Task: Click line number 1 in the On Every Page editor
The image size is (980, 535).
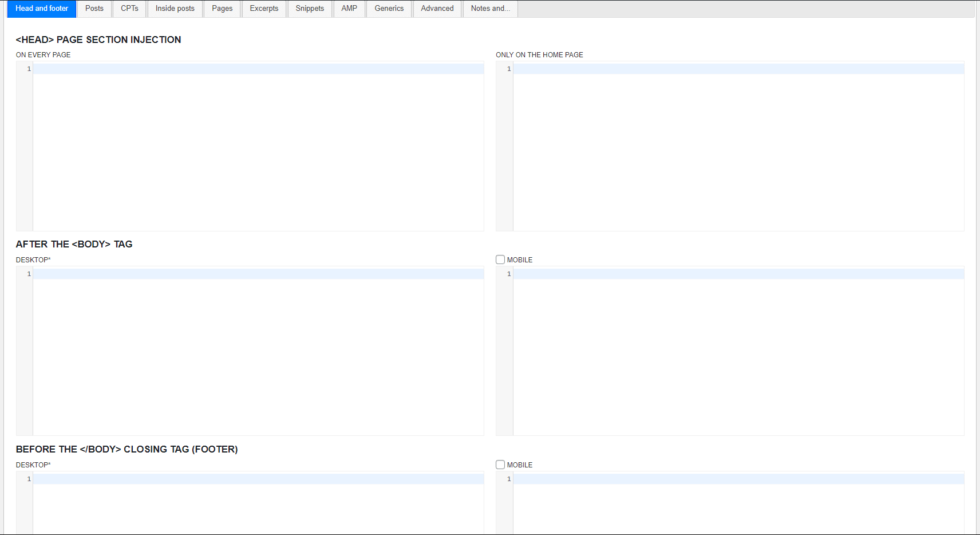Action: point(29,68)
